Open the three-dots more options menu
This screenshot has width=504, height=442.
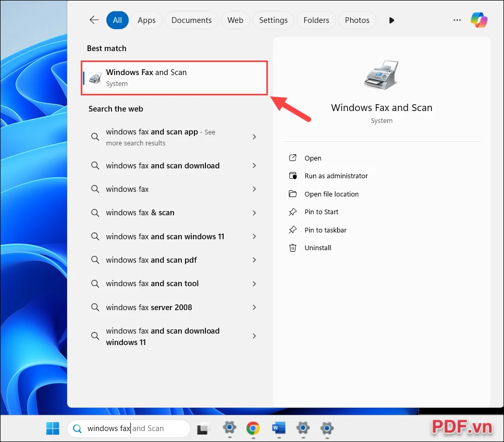(457, 20)
